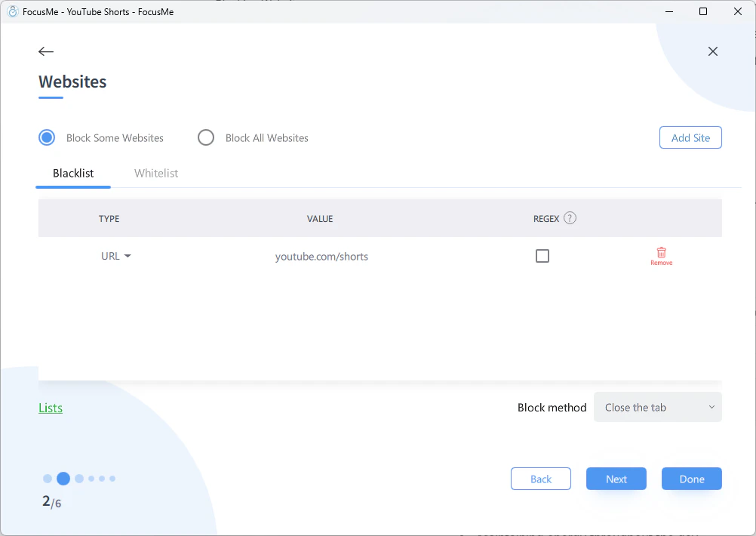This screenshot has width=756, height=536.
Task: Open the URL type dropdown
Action: point(115,256)
